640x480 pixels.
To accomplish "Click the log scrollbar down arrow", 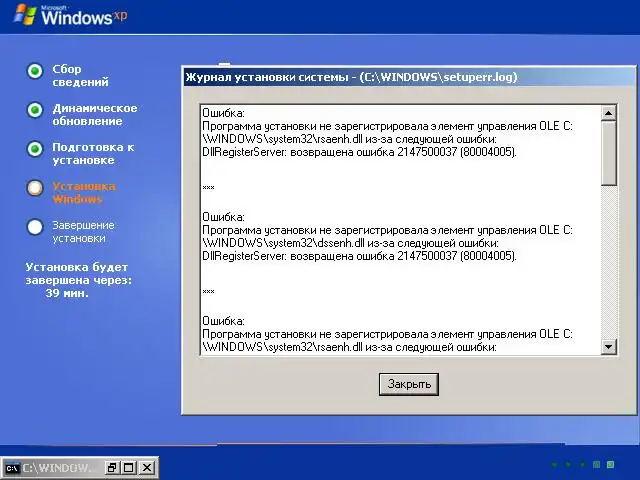I will pyautogui.click(x=608, y=347).
